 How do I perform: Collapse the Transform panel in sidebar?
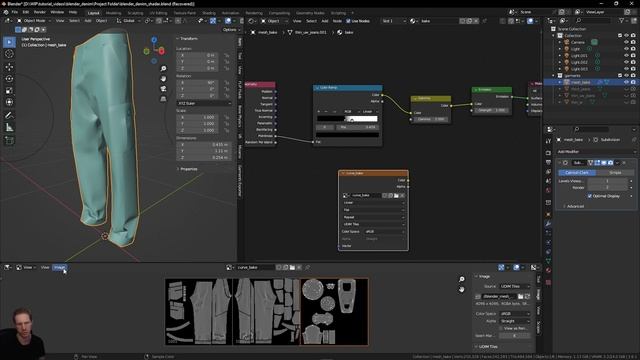(188, 38)
